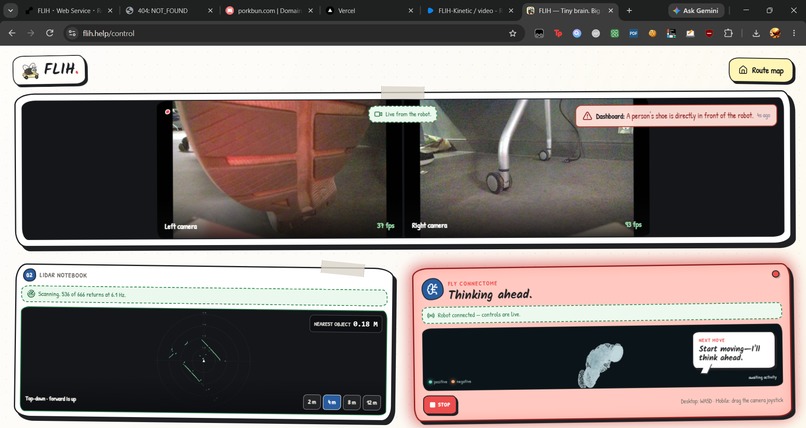Focus the address bar showing flih.help/control
This screenshot has height=428, width=806.
pos(293,33)
